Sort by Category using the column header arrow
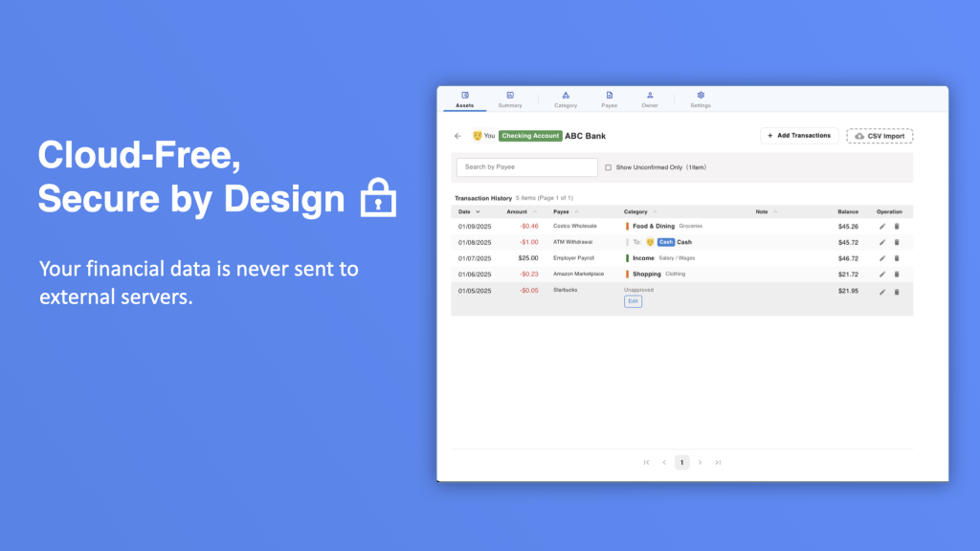The image size is (980, 551). [657, 211]
